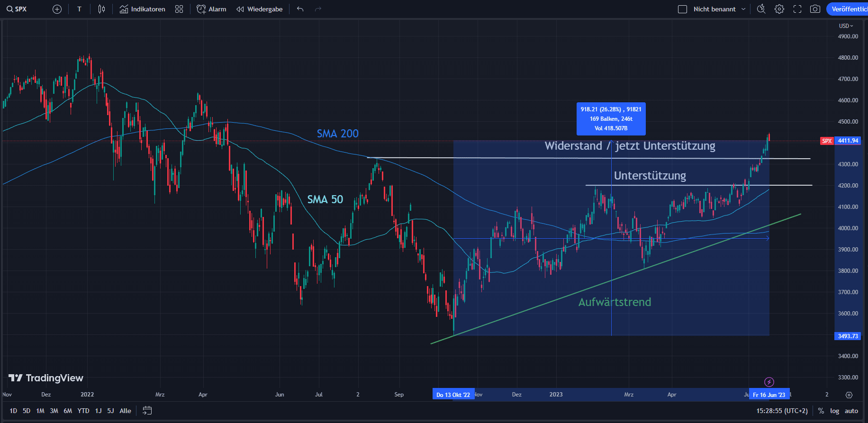868x423 pixels.
Task: Open quick search magnifier icon
Action: pyautogui.click(x=761, y=9)
